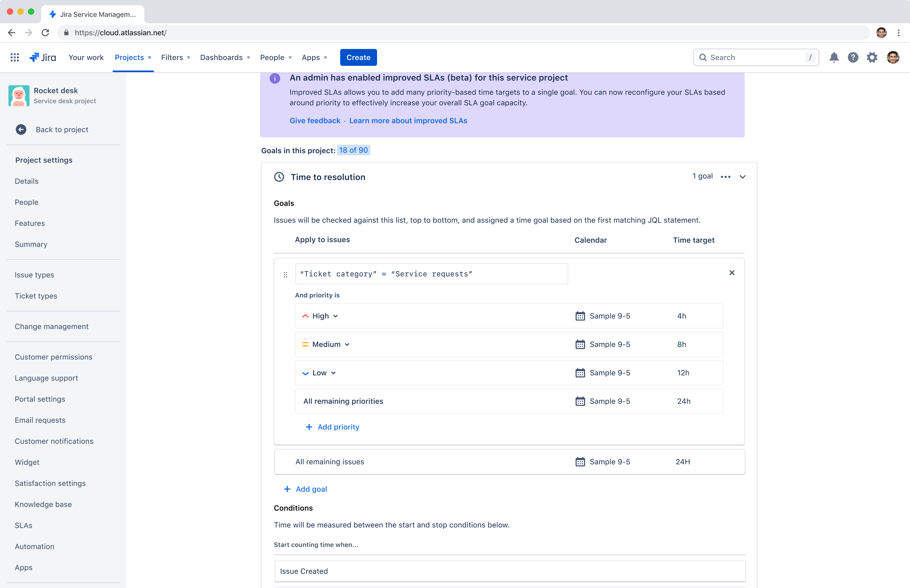The width and height of the screenshot is (910, 588).
Task: Expand the Low priority dropdown
Action: pos(334,372)
